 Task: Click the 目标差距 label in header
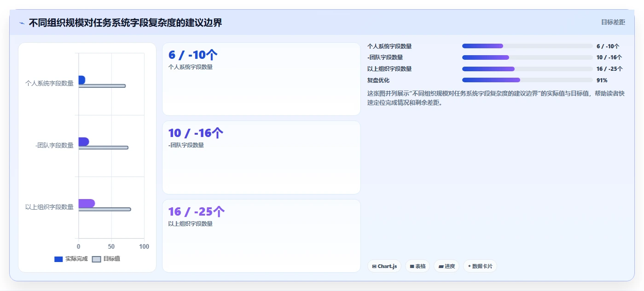click(x=613, y=22)
